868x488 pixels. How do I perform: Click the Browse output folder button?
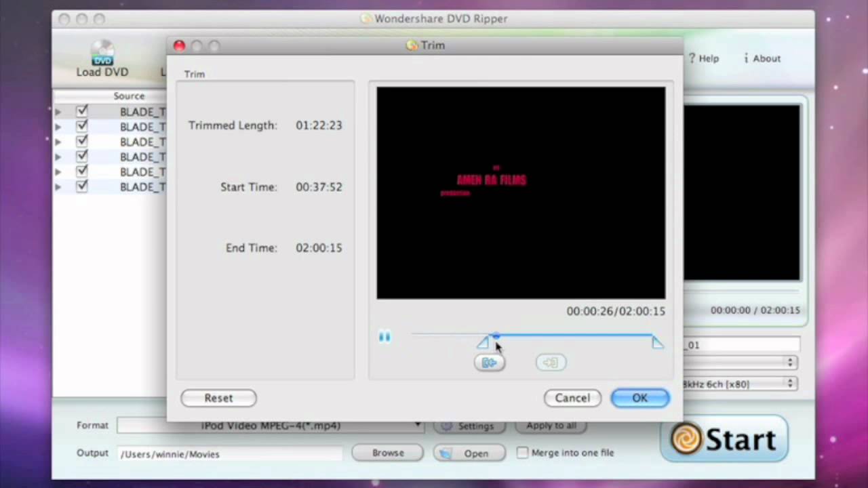pos(388,453)
